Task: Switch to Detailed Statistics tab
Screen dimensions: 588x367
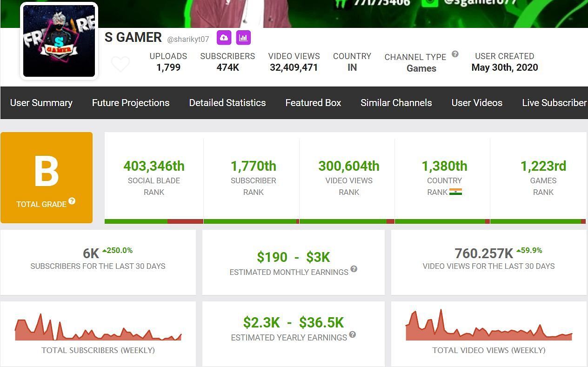Action: click(227, 103)
